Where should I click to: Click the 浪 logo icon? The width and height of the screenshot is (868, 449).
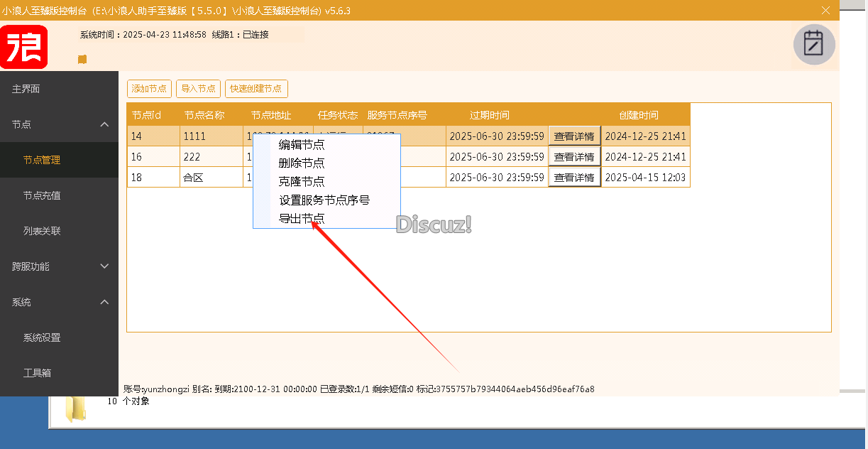tap(23, 47)
